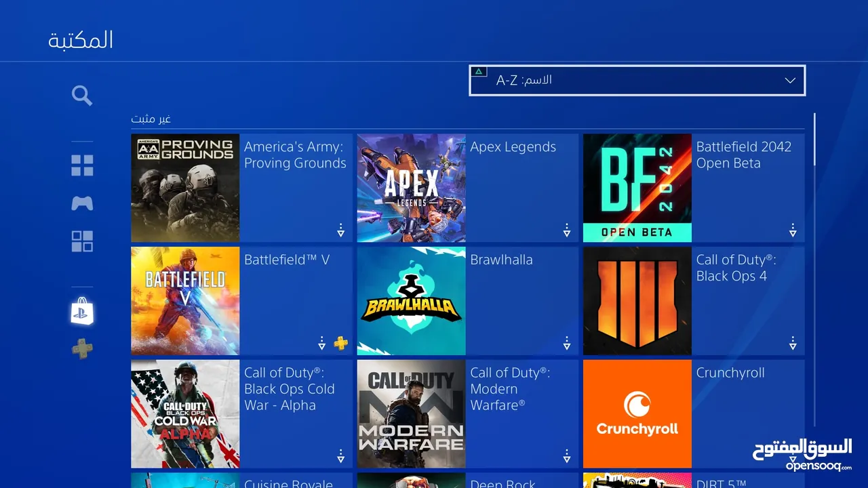Select the Apex Legends cover art
The image size is (868, 488).
pyautogui.click(x=411, y=188)
